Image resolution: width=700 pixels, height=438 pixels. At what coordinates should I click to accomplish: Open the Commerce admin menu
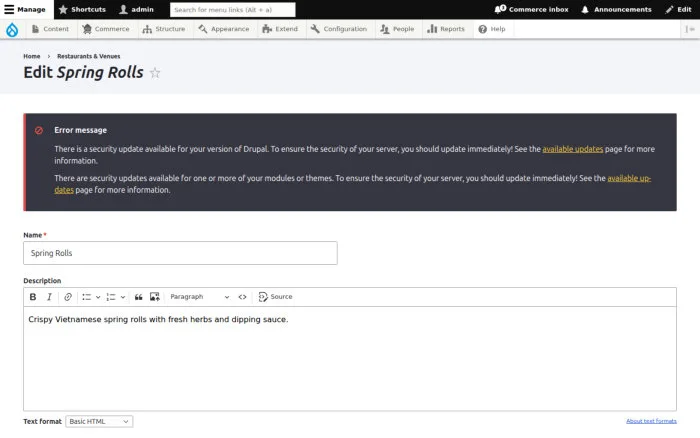(106, 29)
